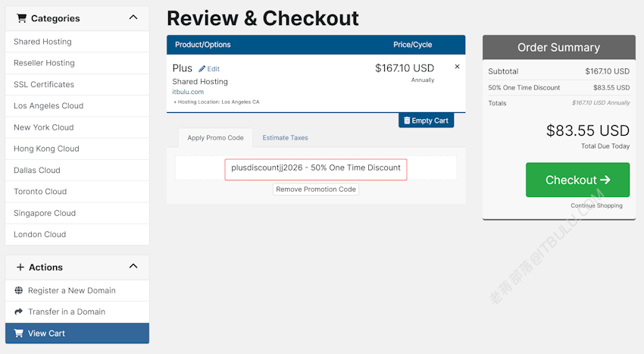Screen dimensions: 644x354
Task: Click the share arrow icon for Transfer in a Domain
Action: point(19,312)
